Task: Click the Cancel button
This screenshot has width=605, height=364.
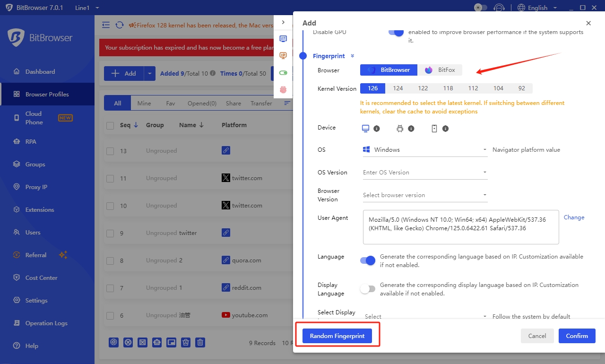Action: click(x=537, y=336)
